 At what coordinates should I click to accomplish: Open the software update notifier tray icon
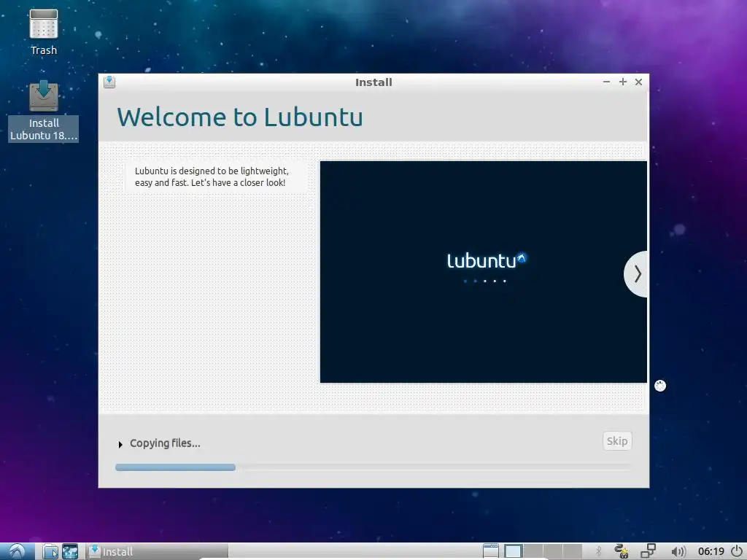coord(622,551)
